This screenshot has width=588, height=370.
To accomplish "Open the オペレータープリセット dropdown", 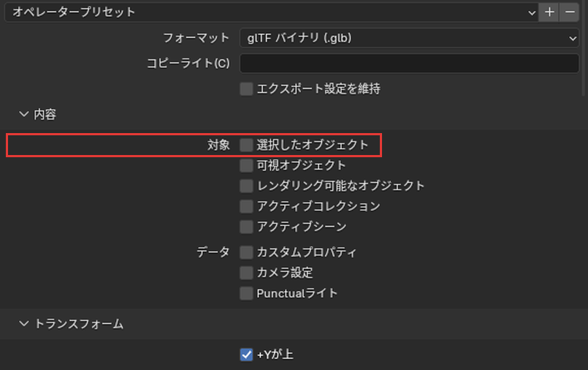I will coord(271,12).
